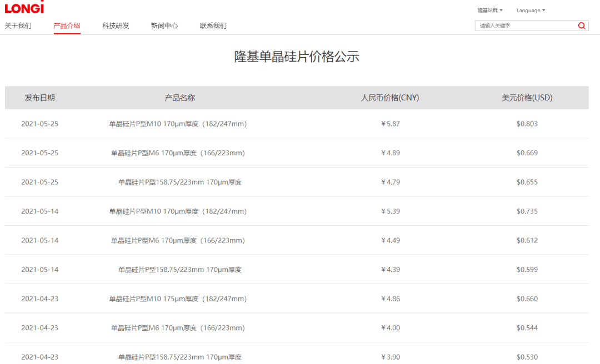The height and width of the screenshot is (364, 600).
Task: Click the red search magnifier icon
Action: [x=582, y=26]
